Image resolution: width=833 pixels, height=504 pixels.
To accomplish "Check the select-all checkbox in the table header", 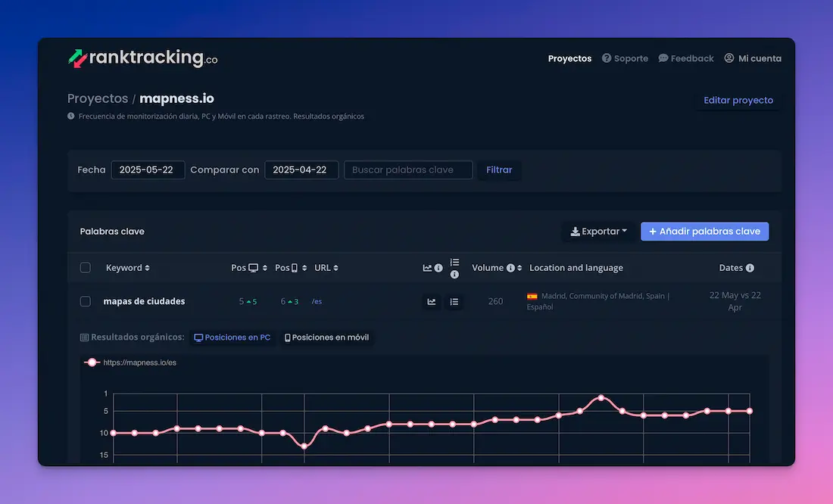I will pyautogui.click(x=86, y=267).
